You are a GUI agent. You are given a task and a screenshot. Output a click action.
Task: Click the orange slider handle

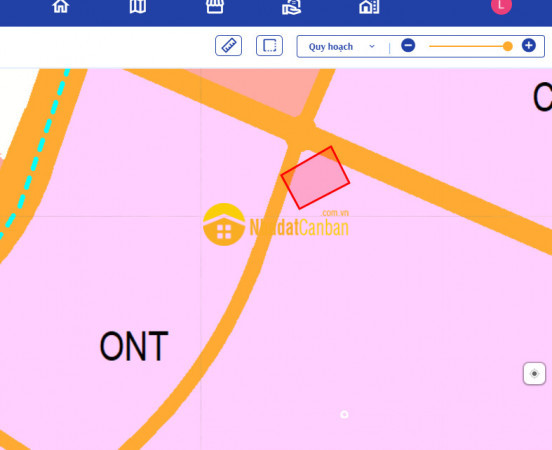pyautogui.click(x=508, y=46)
